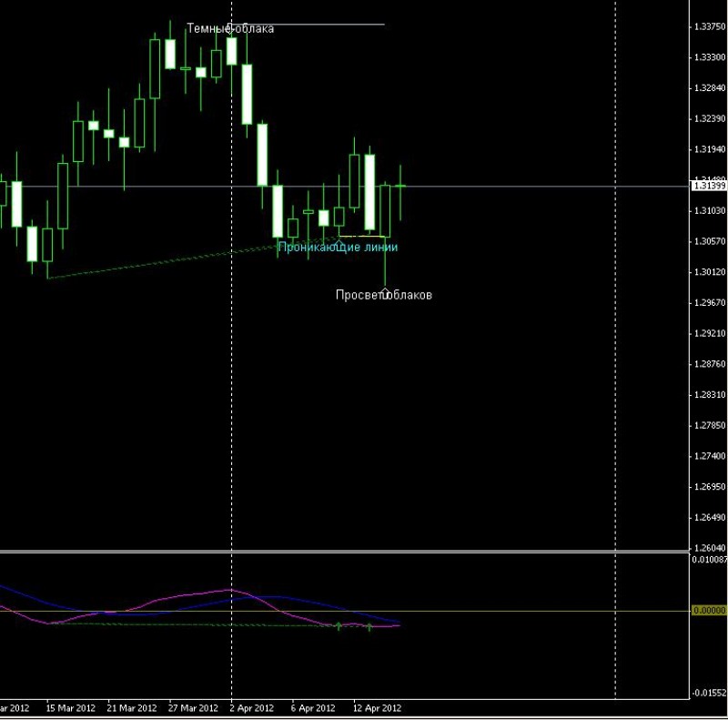Screen dimensions: 728x720
Task: Click the 1.26040 price at the scale bottom
Action: [x=708, y=548]
